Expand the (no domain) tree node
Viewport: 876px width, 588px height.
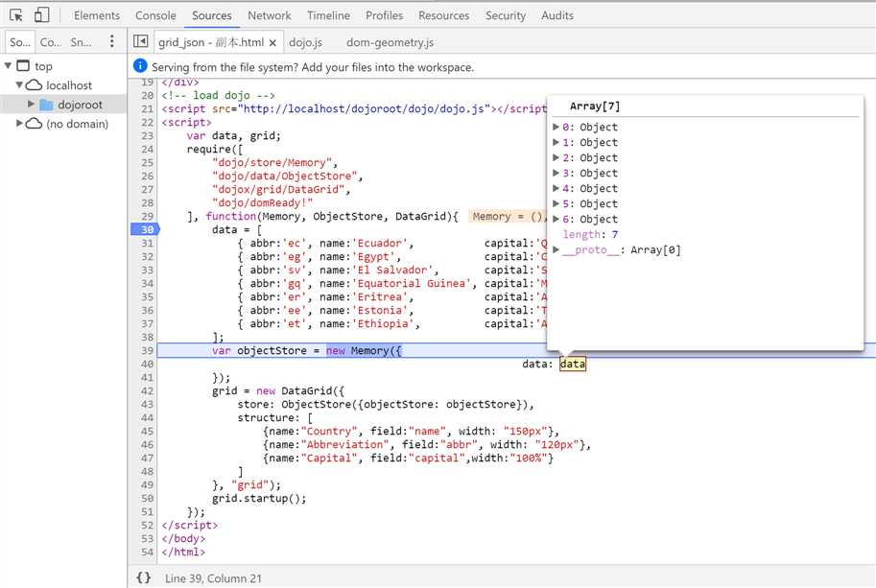(x=19, y=124)
